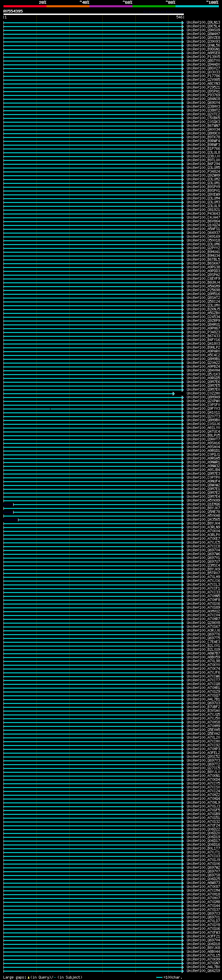The image size is (222, 980).
Task: Click the Q43565 alignment bar
Action: tap(101, 520)
